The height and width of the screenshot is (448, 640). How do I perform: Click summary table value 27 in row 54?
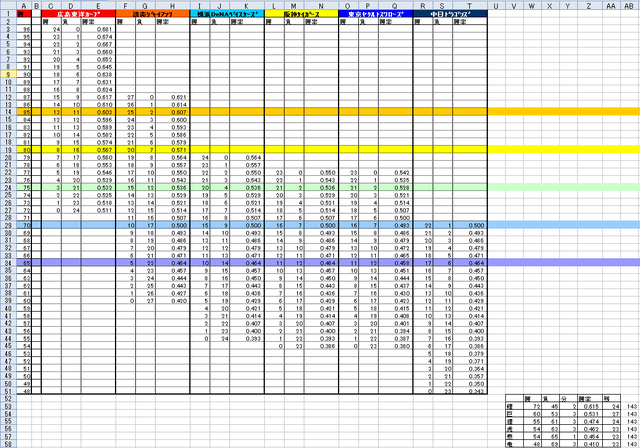point(610,414)
